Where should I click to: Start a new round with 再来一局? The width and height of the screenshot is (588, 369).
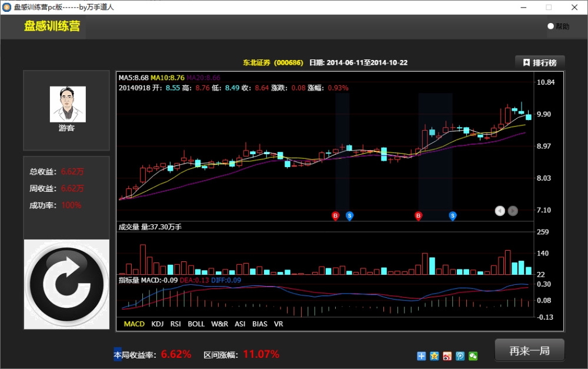pyautogui.click(x=530, y=351)
